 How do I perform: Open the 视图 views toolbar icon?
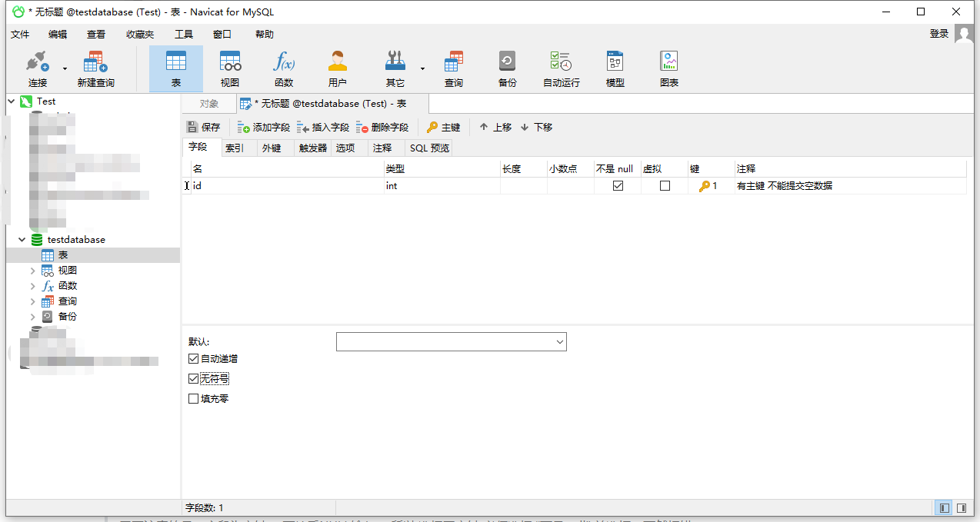230,69
